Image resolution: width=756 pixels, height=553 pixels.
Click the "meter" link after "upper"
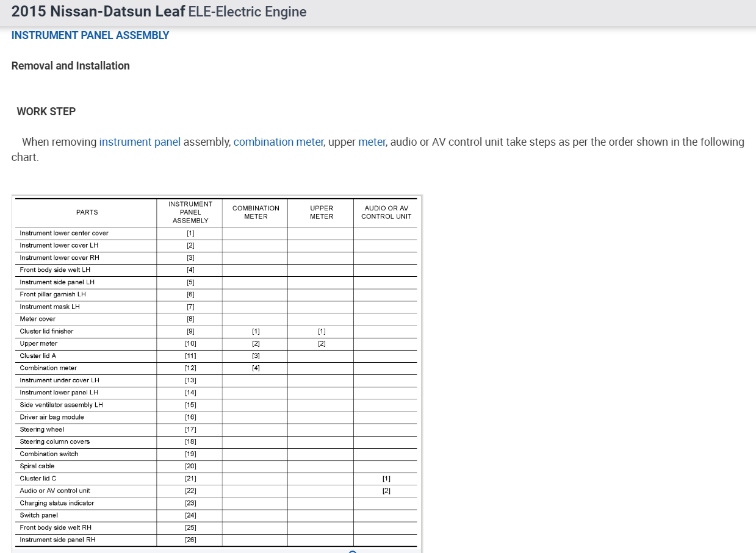coord(372,142)
